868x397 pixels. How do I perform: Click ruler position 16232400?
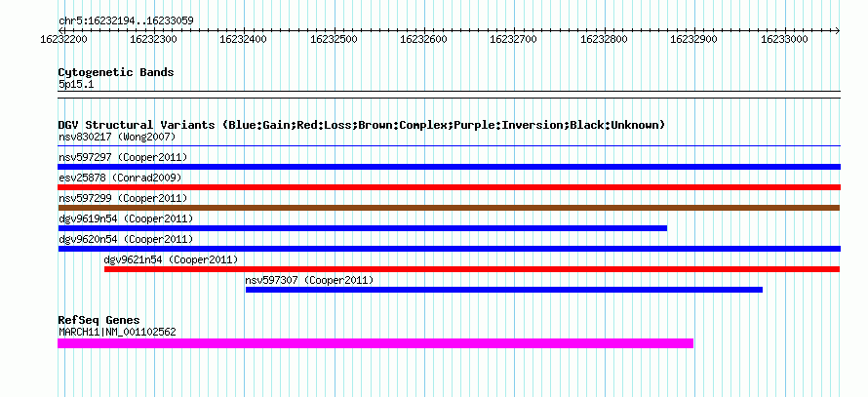point(244,39)
